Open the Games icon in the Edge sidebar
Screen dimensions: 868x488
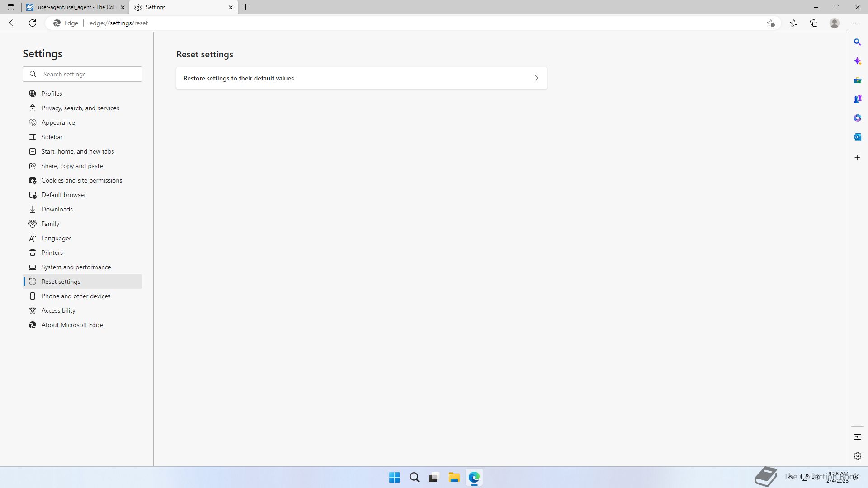click(857, 99)
